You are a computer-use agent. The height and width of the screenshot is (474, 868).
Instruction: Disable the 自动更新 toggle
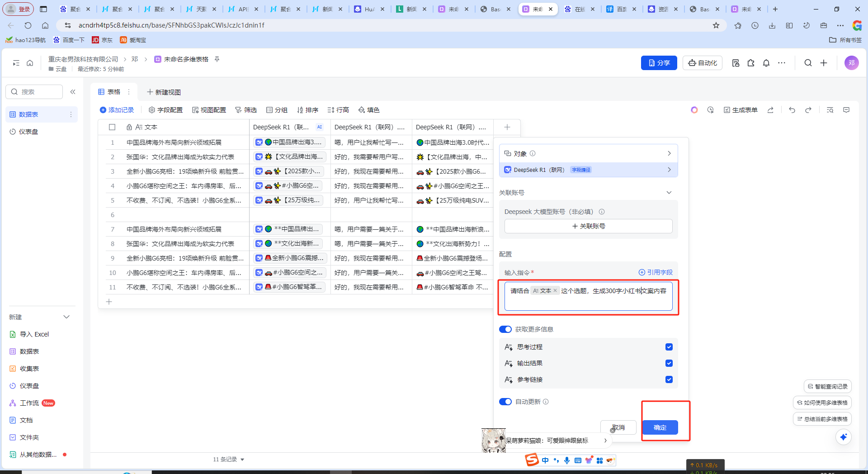tap(505, 402)
